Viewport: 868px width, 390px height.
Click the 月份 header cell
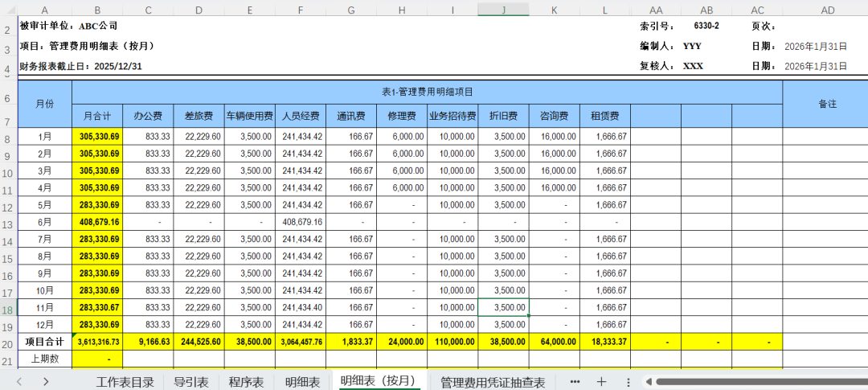point(45,104)
